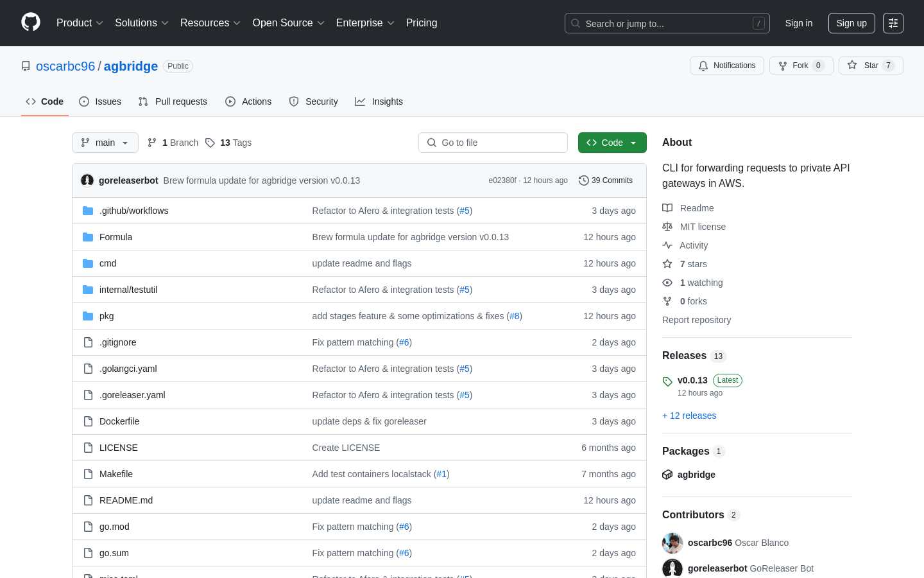Viewport: 924px width, 578px height.
Task: Click the package icon beside agbridge
Action: [x=667, y=475]
